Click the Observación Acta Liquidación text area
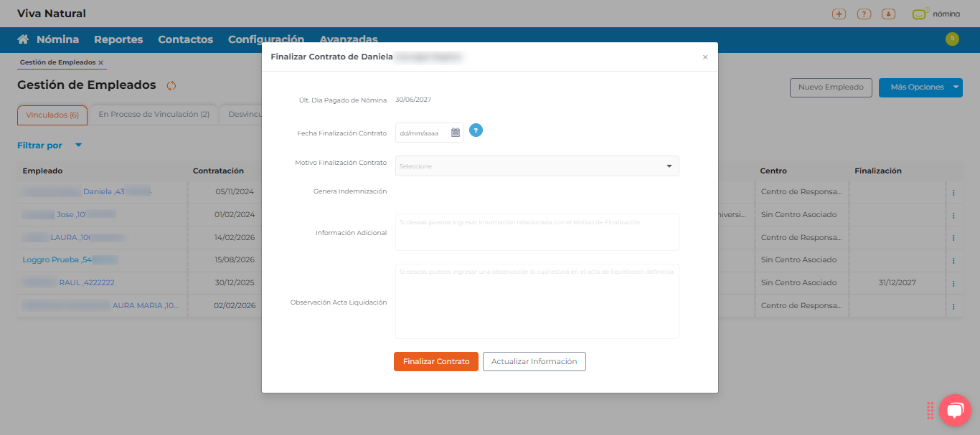The image size is (980, 435). (537, 301)
